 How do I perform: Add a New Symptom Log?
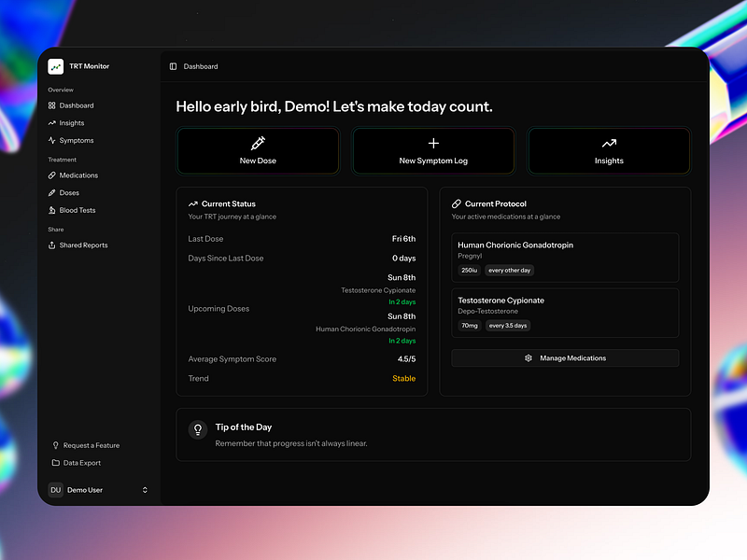tap(433, 151)
